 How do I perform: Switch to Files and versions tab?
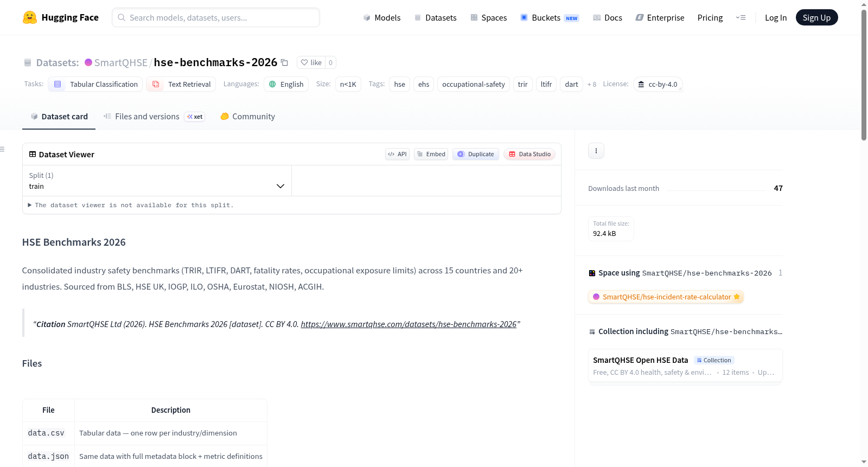click(154, 117)
